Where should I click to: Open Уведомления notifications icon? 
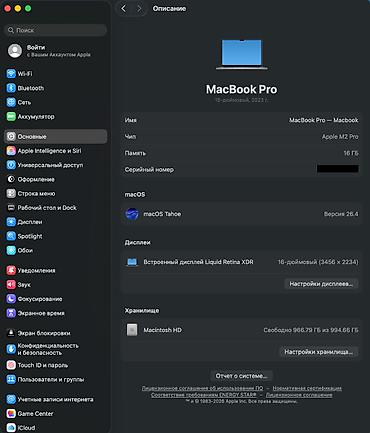(11, 270)
